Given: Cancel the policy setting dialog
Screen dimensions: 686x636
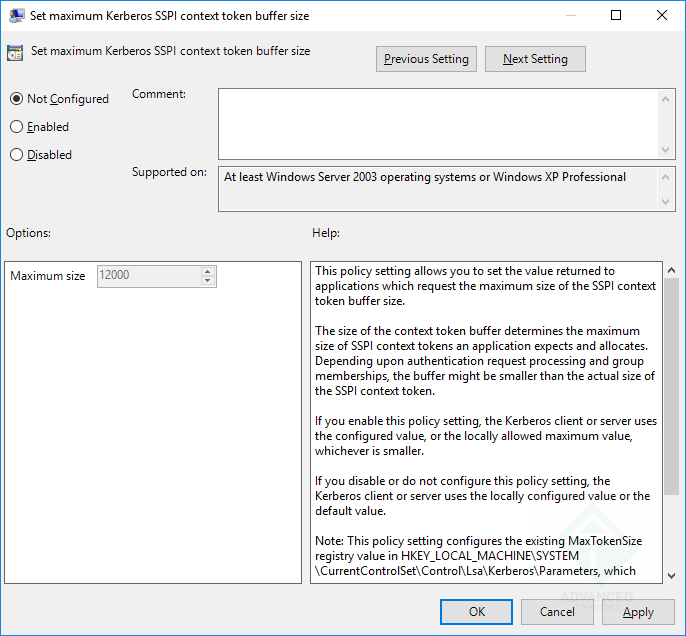Looking at the screenshot, I should [557, 612].
